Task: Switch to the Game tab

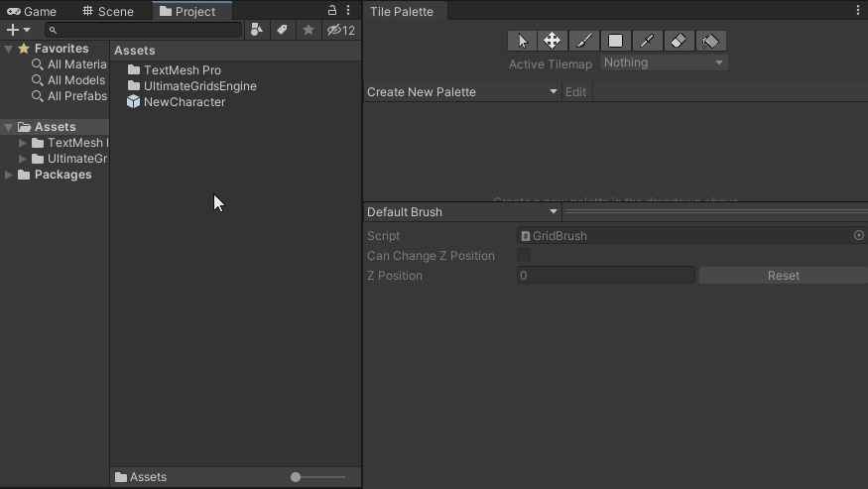Action: pyautogui.click(x=32, y=11)
